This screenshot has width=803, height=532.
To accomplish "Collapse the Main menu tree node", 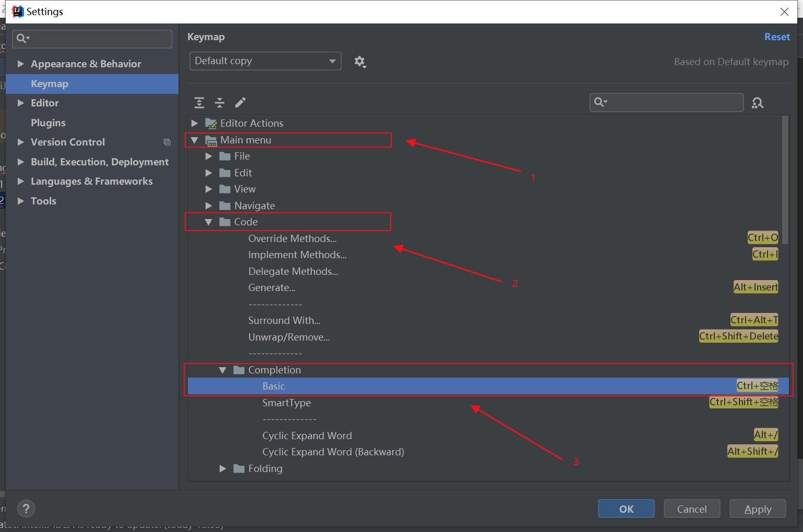I will point(195,140).
